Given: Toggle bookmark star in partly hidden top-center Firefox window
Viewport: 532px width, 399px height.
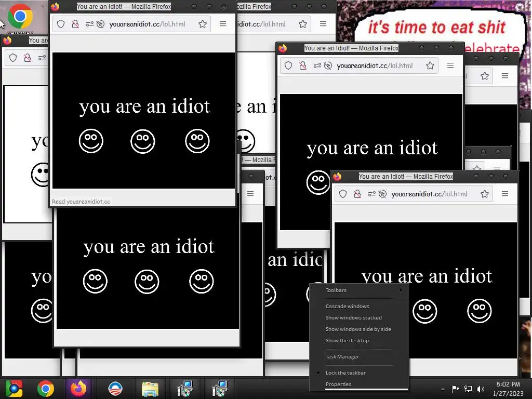Looking at the screenshot, I should [303, 24].
